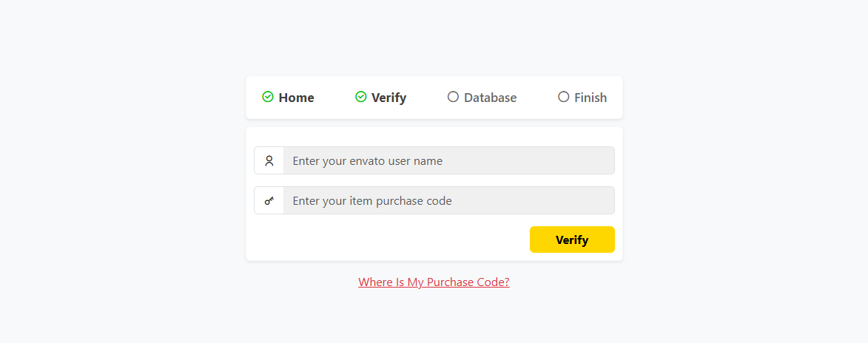Click the empty circle icon beside Finish
868x343 pixels.
point(564,97)
